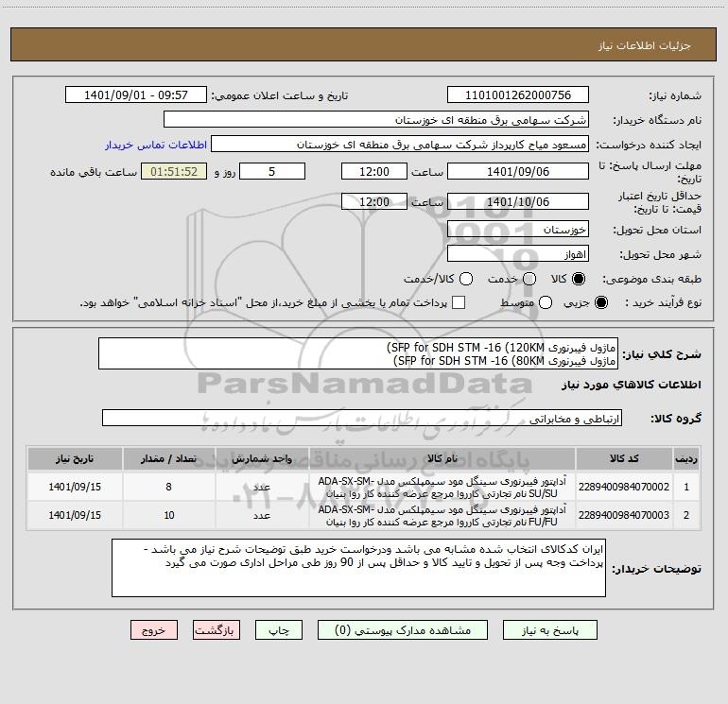Click the واحد شمارش column header
Image resolution: width=728 pixels, height=704 pixels.
262,459
